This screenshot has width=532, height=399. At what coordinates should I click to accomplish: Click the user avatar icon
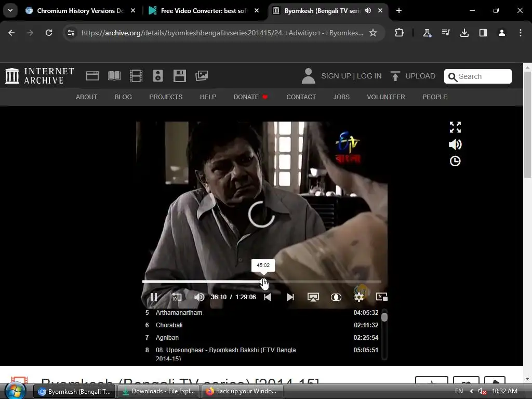point(308,76)
